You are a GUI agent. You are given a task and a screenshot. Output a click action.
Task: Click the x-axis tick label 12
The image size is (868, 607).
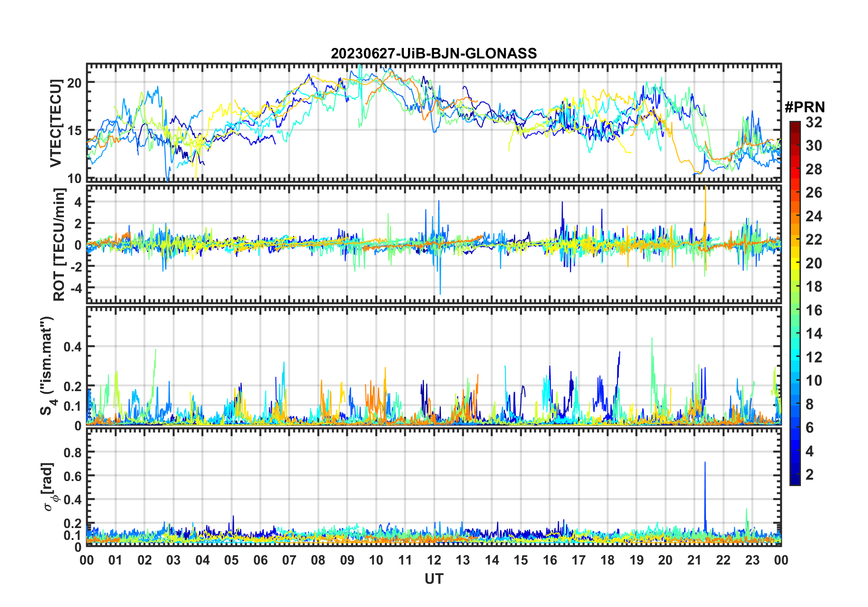point(434,560)
